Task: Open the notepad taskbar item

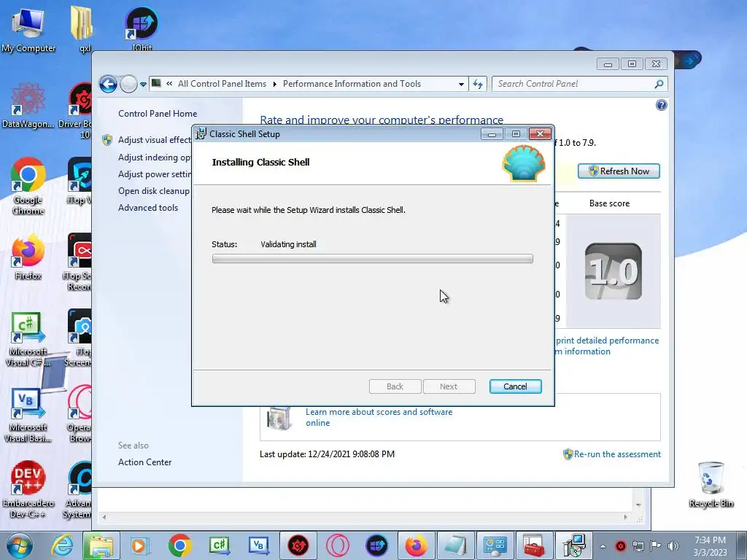Action: [455, 545]
